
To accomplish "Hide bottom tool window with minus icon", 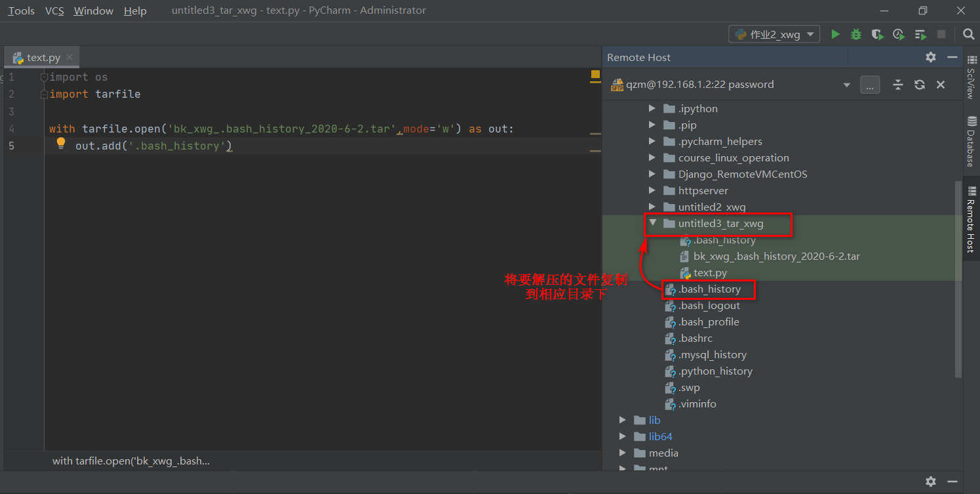I will [952, 482].
